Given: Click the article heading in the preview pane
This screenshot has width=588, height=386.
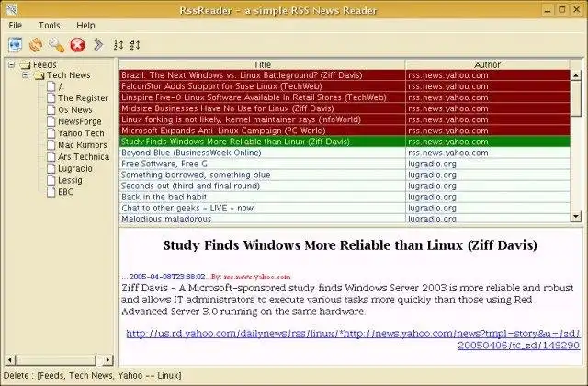Looking at the screenshot, I should [x=350, y=245].
